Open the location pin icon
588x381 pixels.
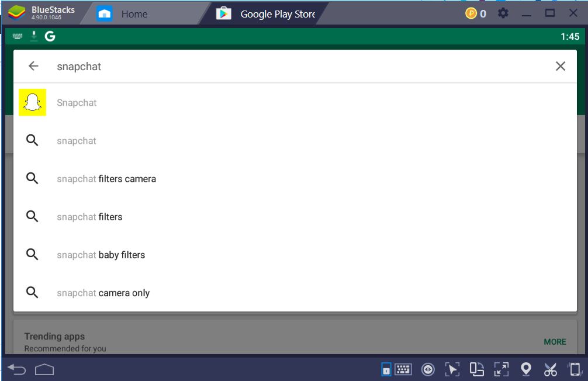525,369
